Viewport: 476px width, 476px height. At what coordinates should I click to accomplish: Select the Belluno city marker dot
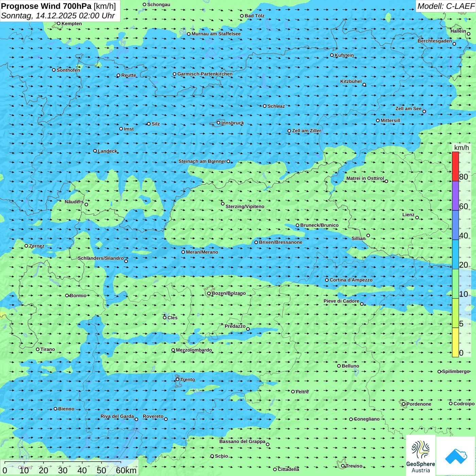339,366
